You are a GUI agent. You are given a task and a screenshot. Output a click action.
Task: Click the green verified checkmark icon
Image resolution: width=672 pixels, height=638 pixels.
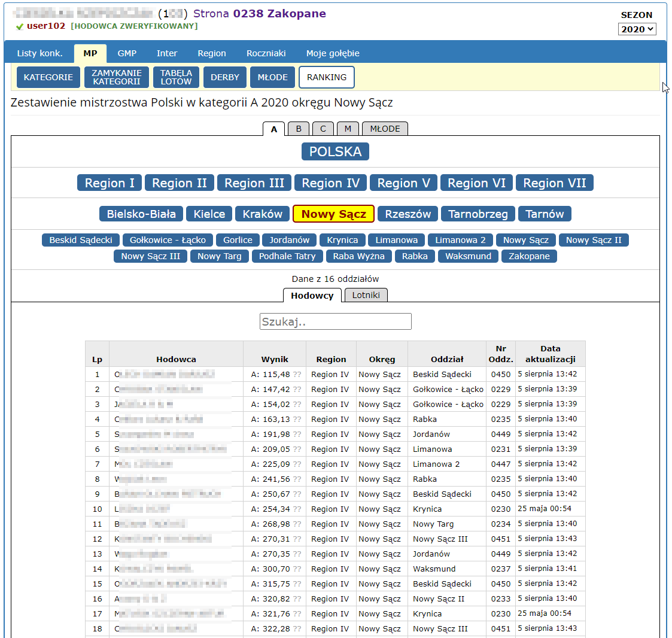pos(20,27)
